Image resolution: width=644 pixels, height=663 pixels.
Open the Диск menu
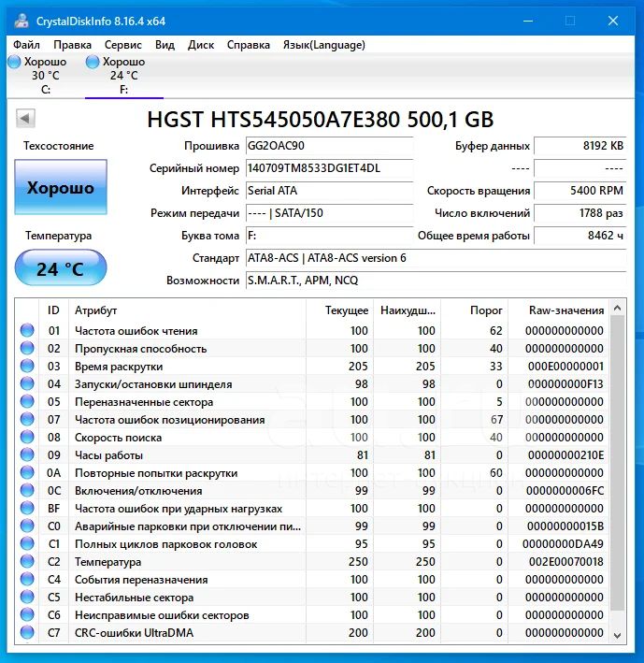pos(201,45)
